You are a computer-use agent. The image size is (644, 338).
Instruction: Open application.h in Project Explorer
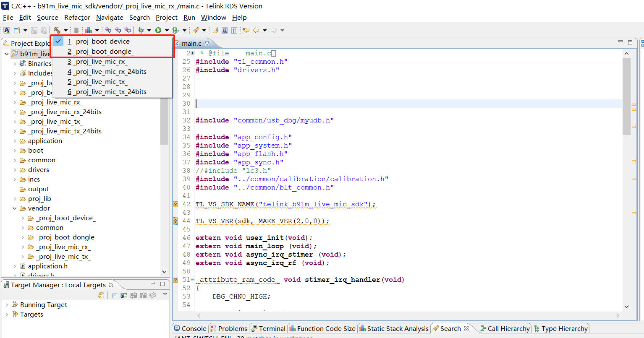47,266
